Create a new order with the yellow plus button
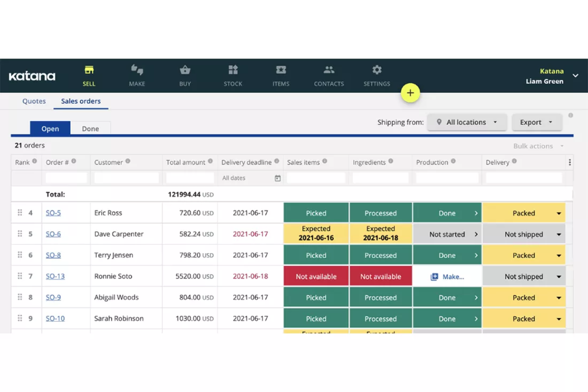 point(410,93)
